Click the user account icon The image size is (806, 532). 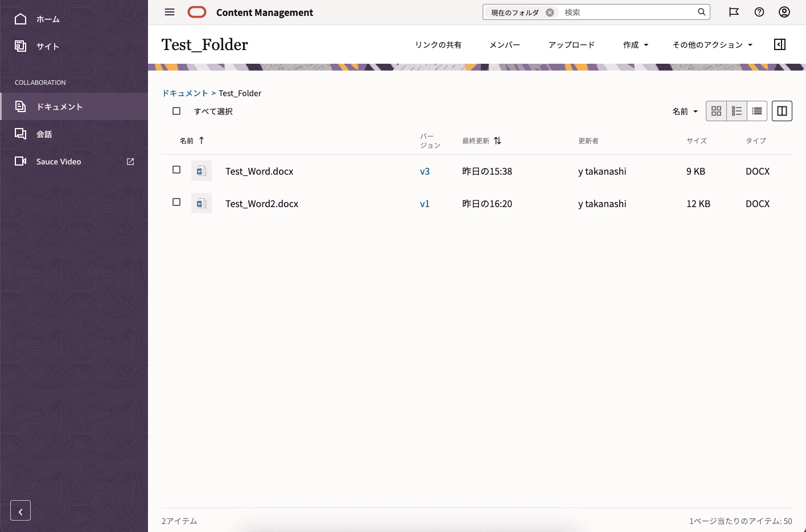coord(784,12)
